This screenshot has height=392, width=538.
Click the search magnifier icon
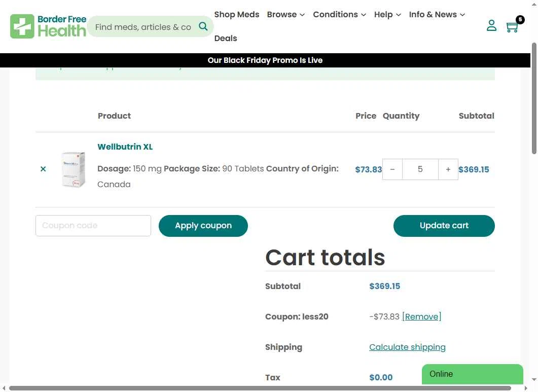click(x=203, y=26)
